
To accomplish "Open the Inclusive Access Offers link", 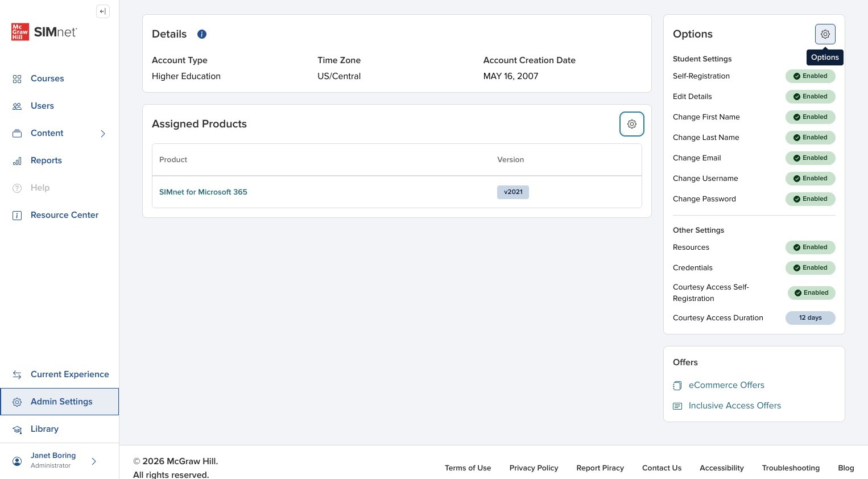I will click(x=734, y=406).
